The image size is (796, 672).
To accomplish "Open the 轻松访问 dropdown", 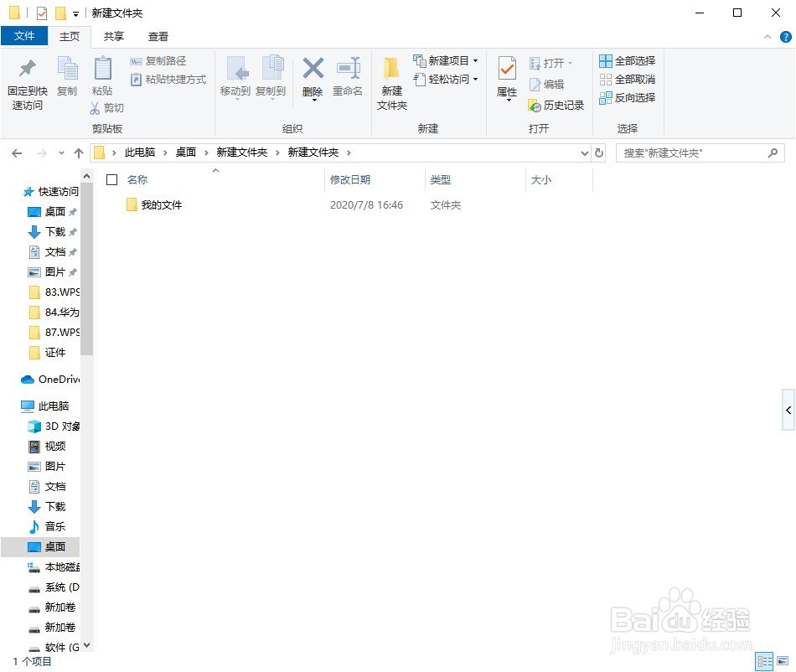I will tap(474, 79).
